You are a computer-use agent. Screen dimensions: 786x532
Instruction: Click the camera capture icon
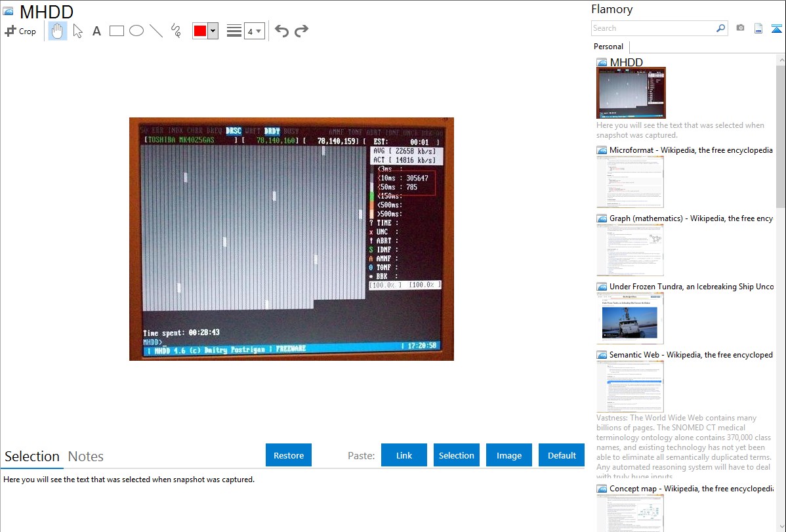[740, 28]
